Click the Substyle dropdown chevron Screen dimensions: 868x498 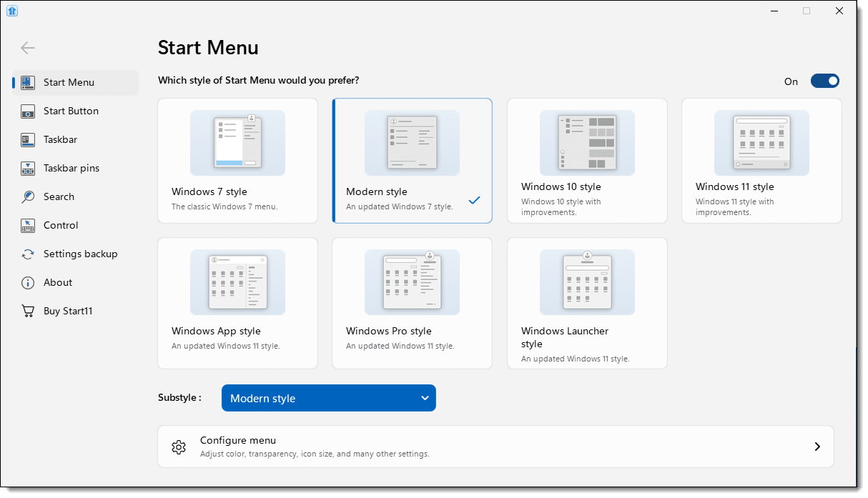pos(425,398)
